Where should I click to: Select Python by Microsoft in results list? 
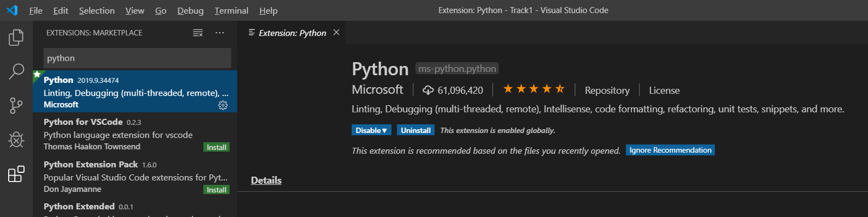[135, 92]
